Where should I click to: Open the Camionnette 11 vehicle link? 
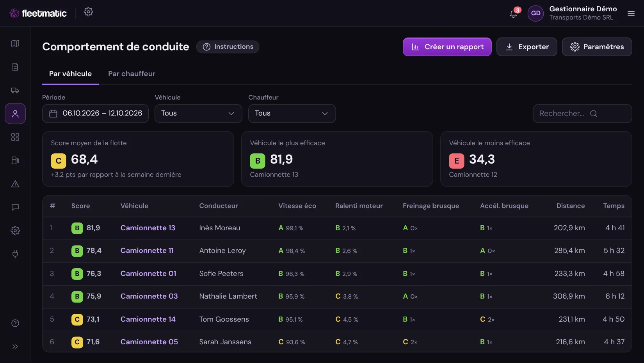[x=147, y=251]
